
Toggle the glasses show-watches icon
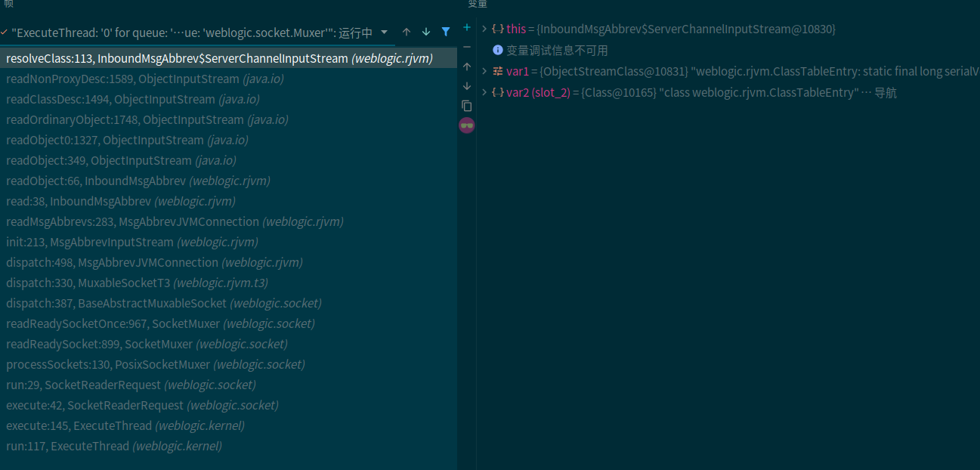[x=467, y=125]
